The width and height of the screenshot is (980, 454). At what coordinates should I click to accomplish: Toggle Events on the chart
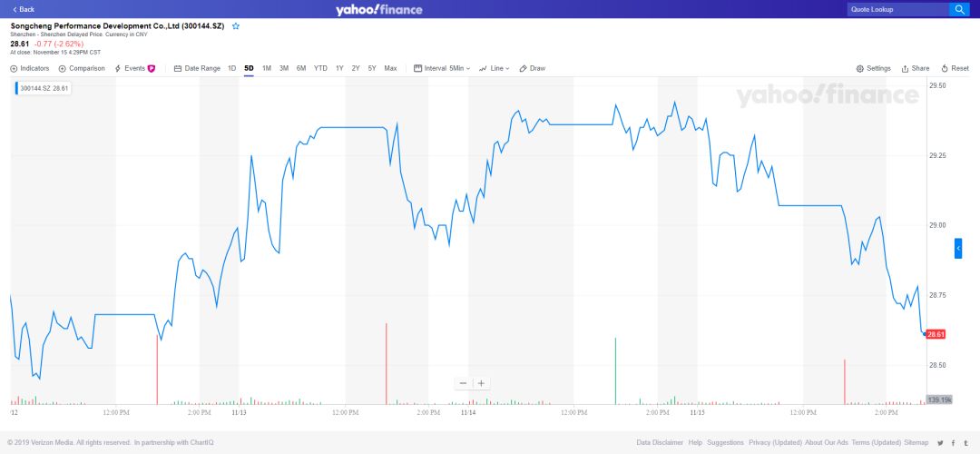134,68
